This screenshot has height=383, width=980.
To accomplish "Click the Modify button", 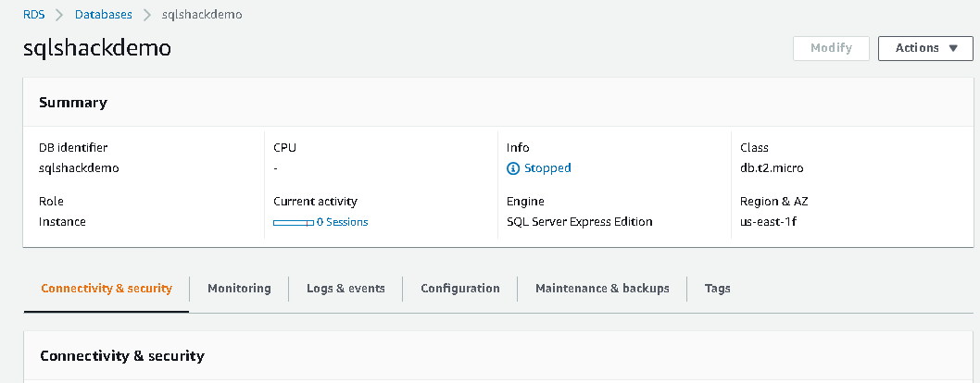I will [x=830, y=48].
